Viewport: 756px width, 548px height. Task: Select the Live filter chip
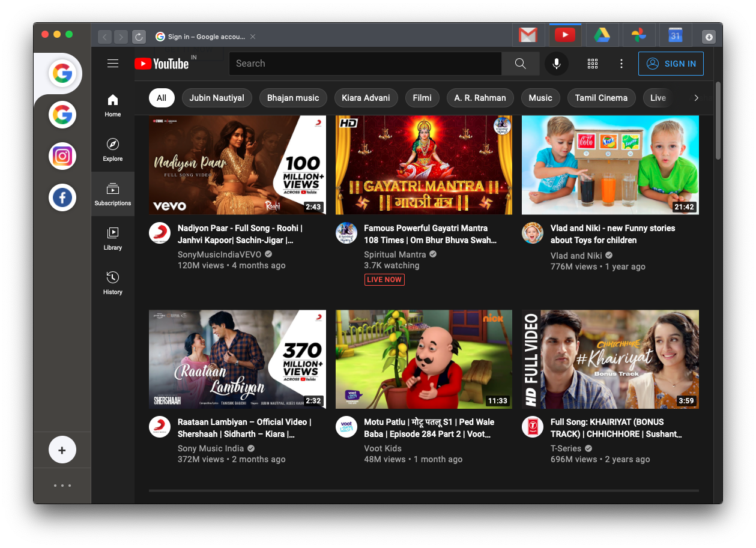(658, 98)
